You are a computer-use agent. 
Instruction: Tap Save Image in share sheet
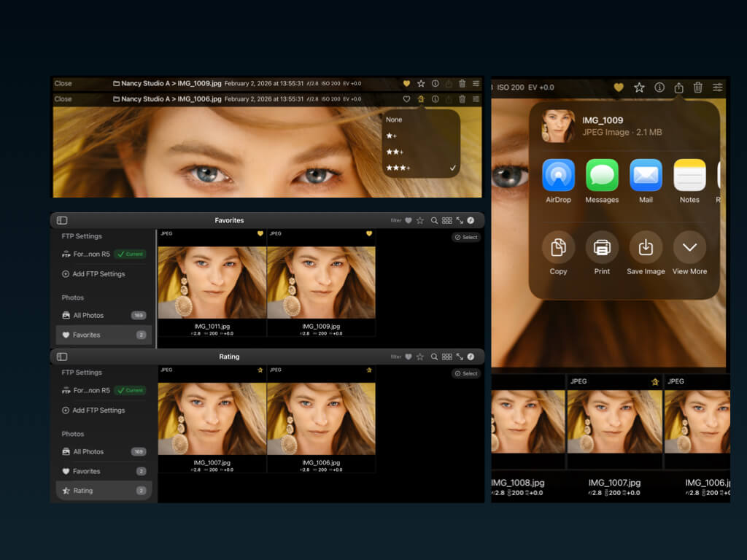pos(646,248)
